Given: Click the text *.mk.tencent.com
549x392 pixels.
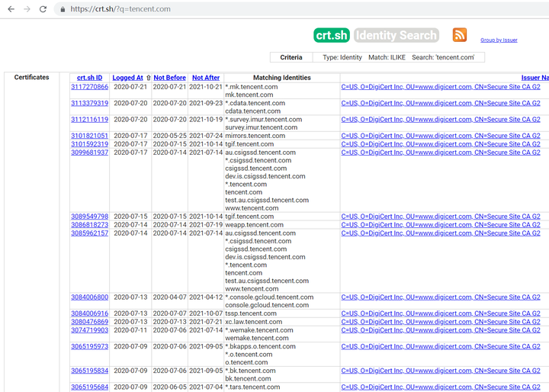Looking at the screenshot, I should pos(251,87).
